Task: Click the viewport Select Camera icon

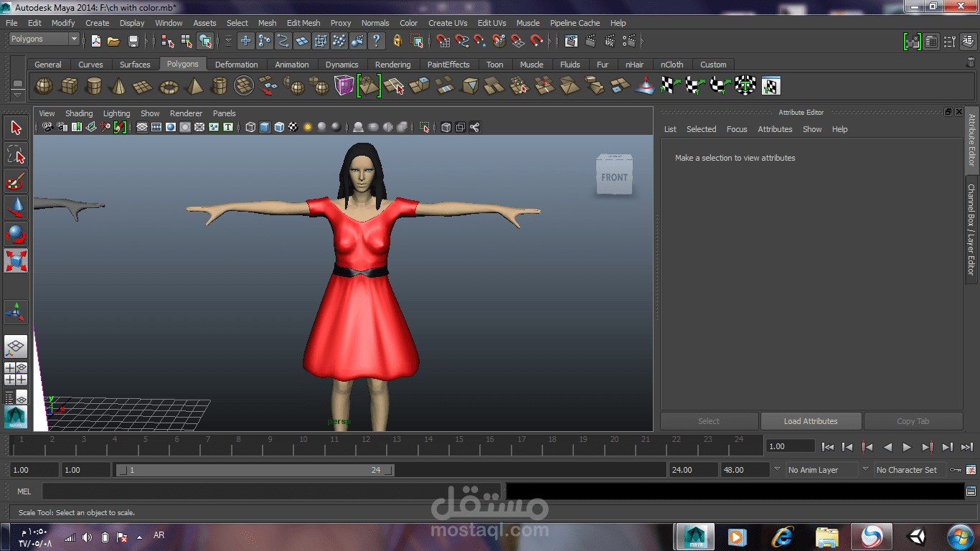Action: [x=47, y=127]
